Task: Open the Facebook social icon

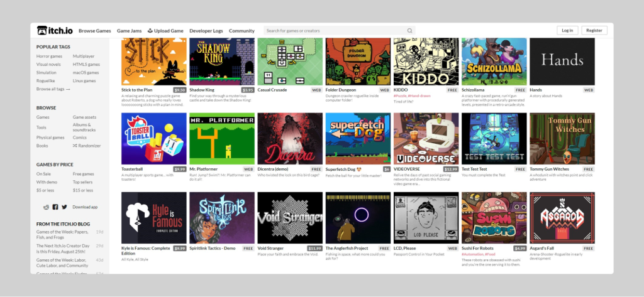Action: (x=55, y=207)
